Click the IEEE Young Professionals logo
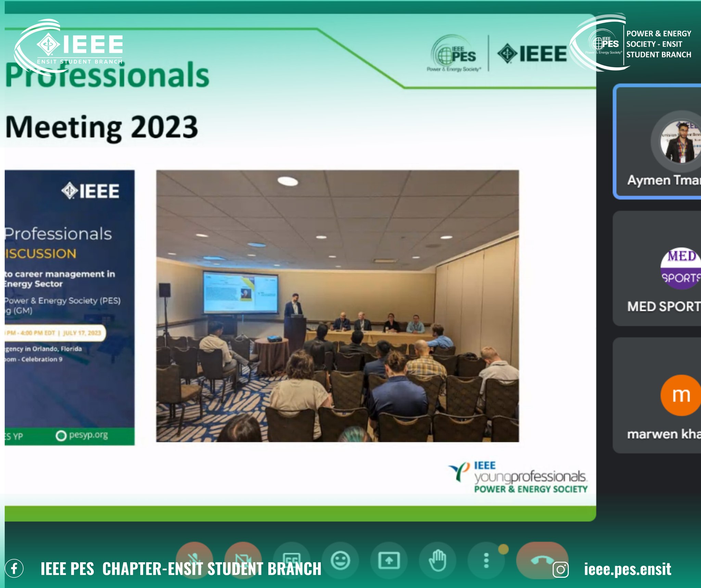 pos(518,477)
